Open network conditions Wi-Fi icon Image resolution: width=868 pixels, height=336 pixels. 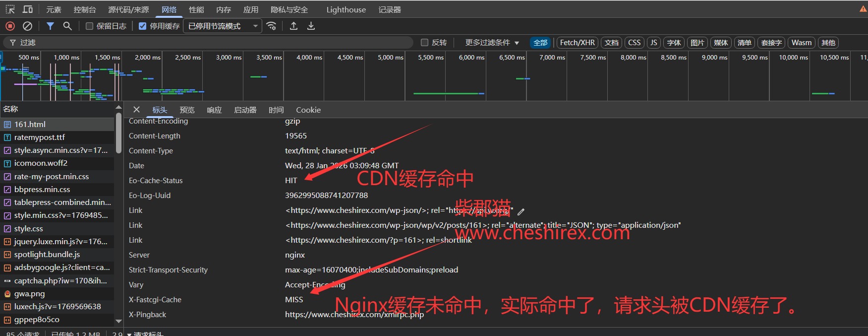tap(271, 26)
